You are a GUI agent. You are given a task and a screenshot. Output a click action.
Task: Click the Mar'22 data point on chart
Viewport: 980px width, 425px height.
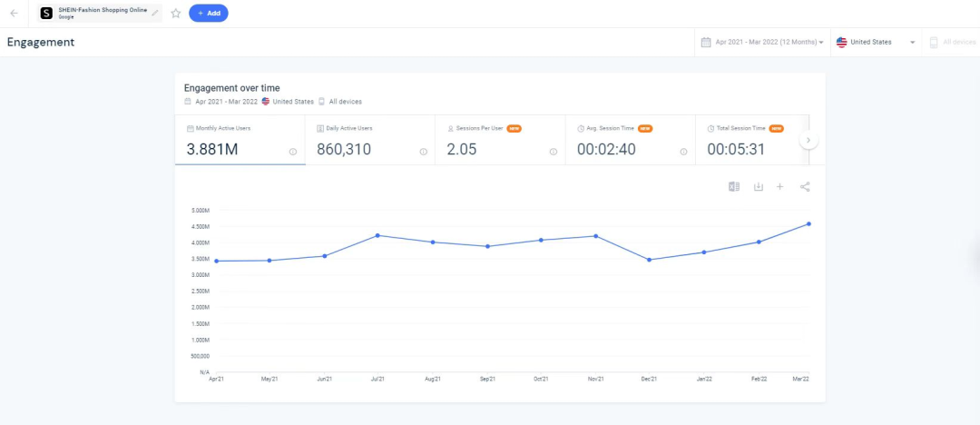coord(808,223)
